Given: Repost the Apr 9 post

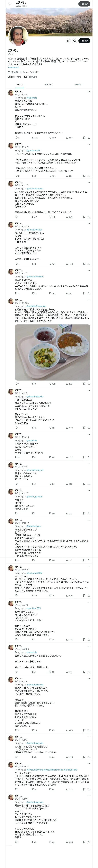Looking at the screenshot, I should point(33,428).
